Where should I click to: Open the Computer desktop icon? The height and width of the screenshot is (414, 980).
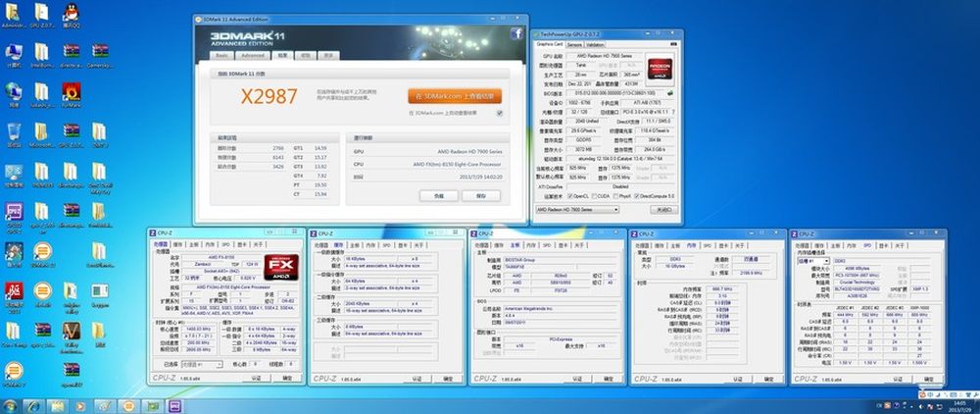pos(14,55)
